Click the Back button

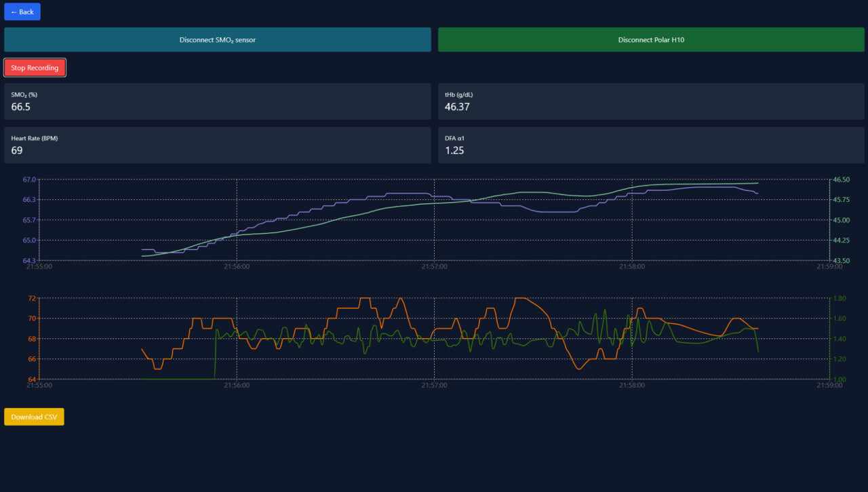click(22, 12)
